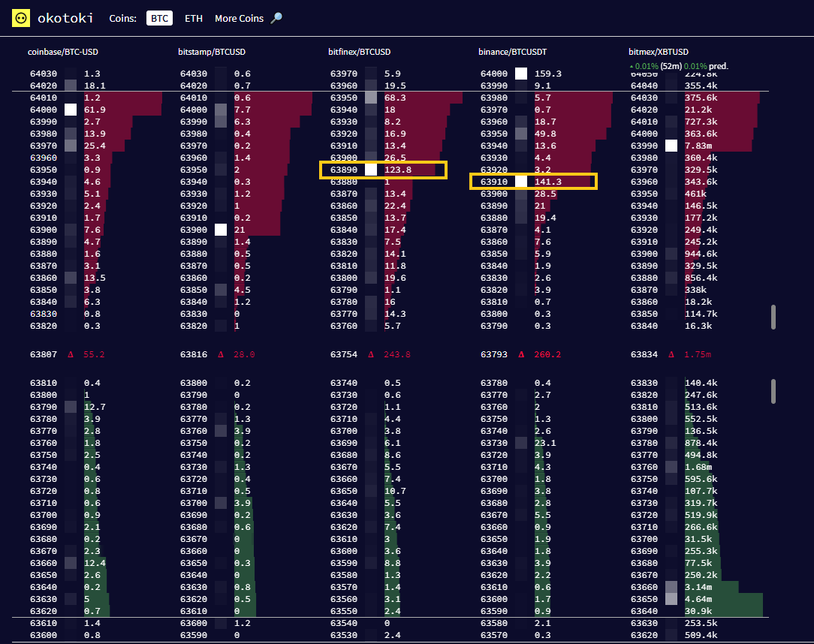The height and width of the screenshot is (644, 814).
Task: Click bitfinex spread value 243.8
Action: (397, 354)
